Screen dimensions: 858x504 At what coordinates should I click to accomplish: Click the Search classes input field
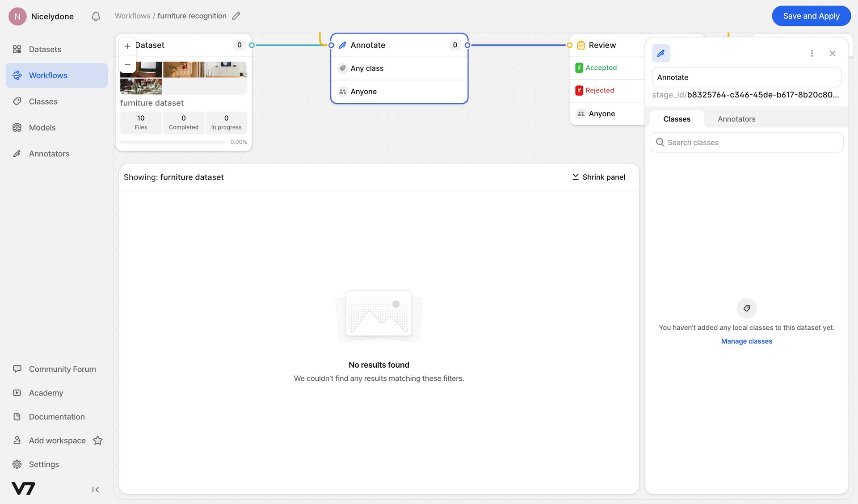click(x=746, y=142)
